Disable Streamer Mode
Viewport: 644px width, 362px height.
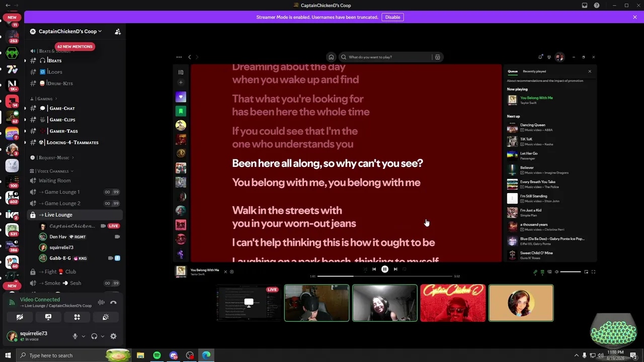(x=392, y=17)
